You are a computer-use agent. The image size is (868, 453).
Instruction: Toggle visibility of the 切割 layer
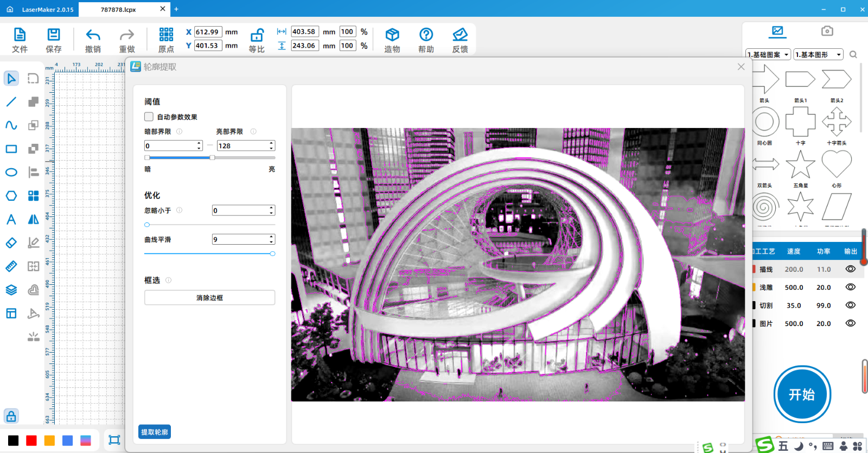point(850,305)
